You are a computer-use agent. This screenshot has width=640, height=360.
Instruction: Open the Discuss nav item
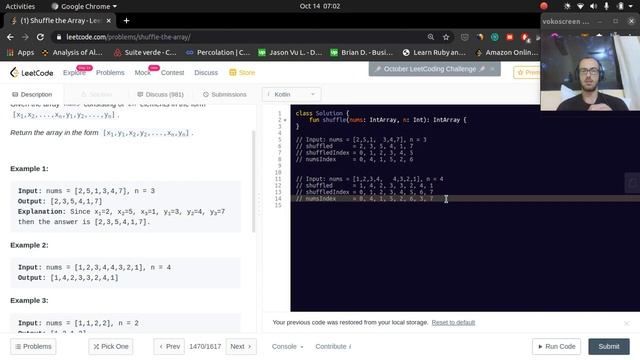point(206,73)
